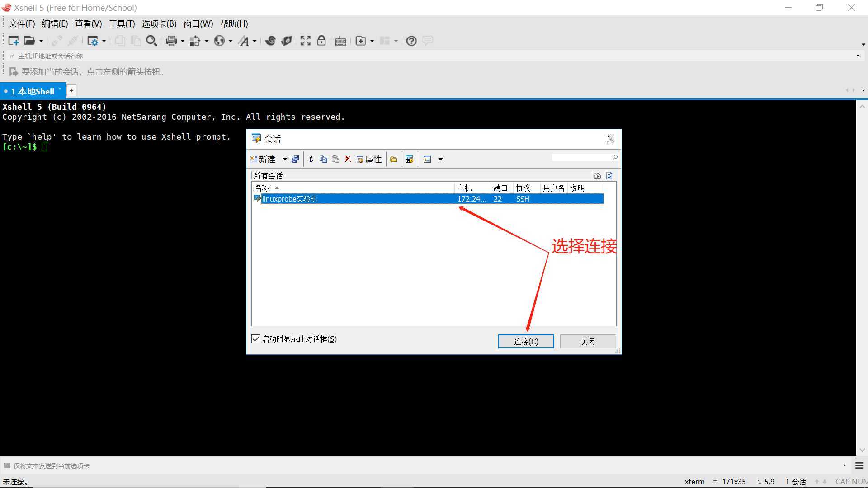868x488 pixels.
Task: Click the refresh icon in session list header
Action: (x=609, y=176)
